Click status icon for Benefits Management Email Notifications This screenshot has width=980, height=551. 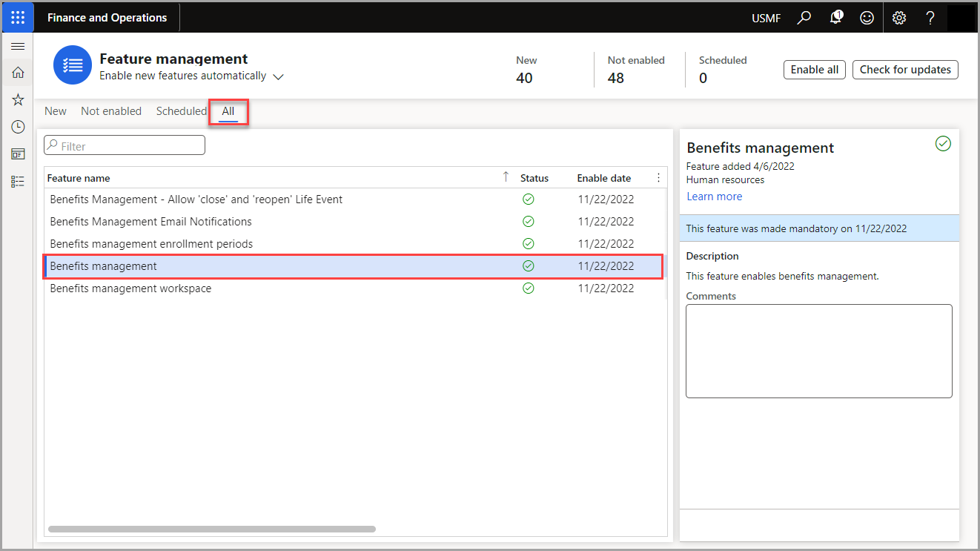(x=529, y=221)
